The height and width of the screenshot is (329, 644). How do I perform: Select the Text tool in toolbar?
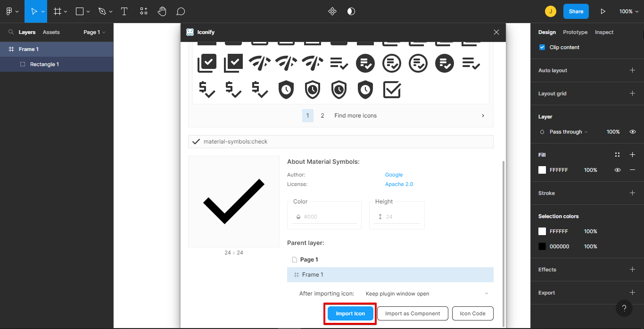(124, 11)
